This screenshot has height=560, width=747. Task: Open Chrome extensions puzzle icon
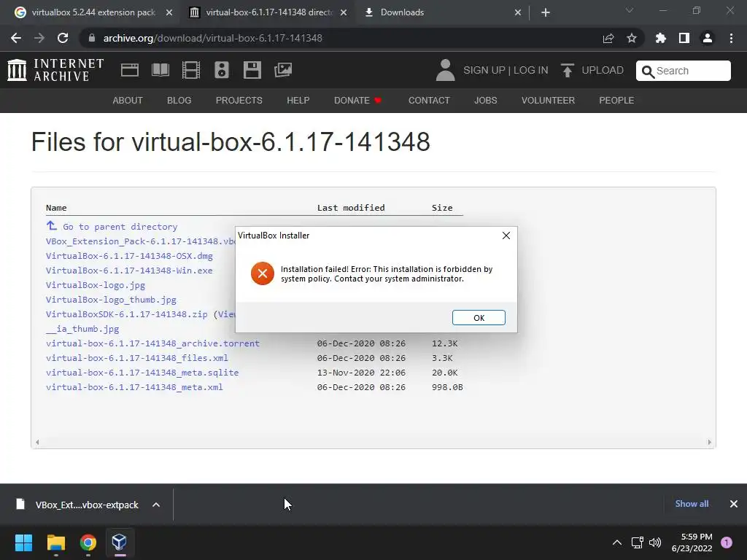tap(660, 38)
